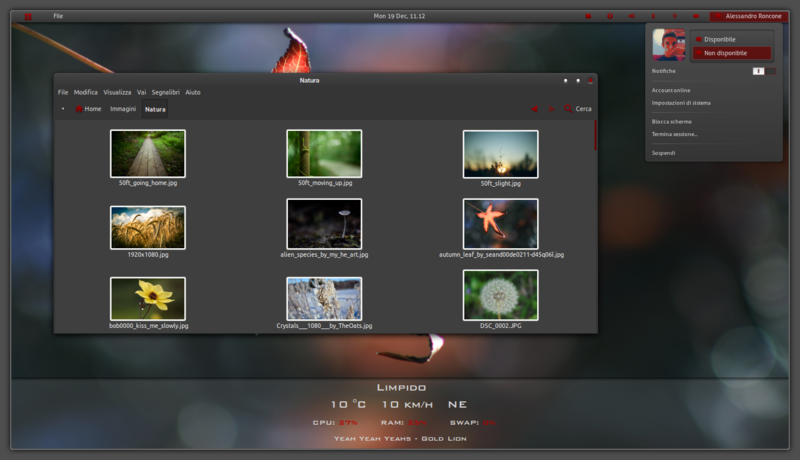Select the autumn_leaf thumbnail
Viewport: 800px width, 460px height.
501,224
